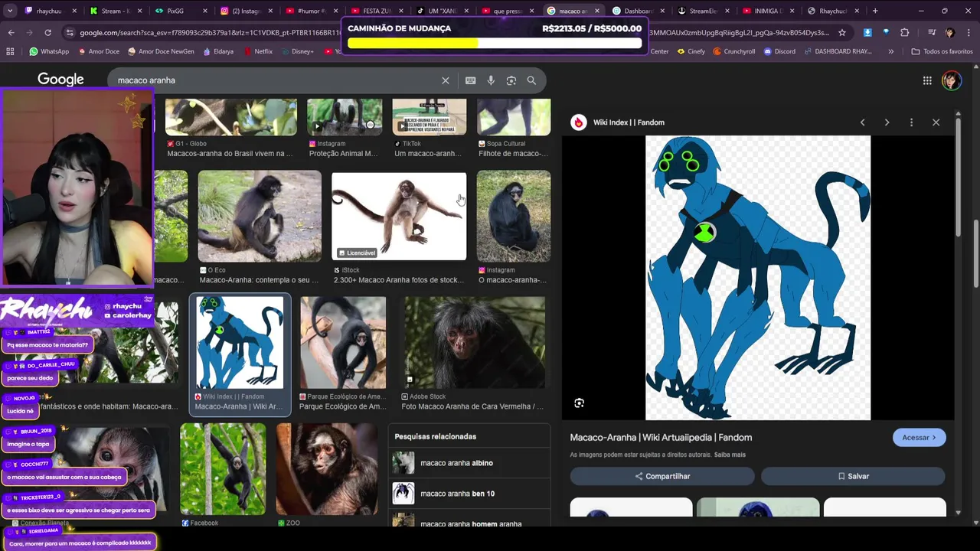Screen dimensions: 980x551
Task: Click the macaco aranha search field
Action: (x=276, y=80)
